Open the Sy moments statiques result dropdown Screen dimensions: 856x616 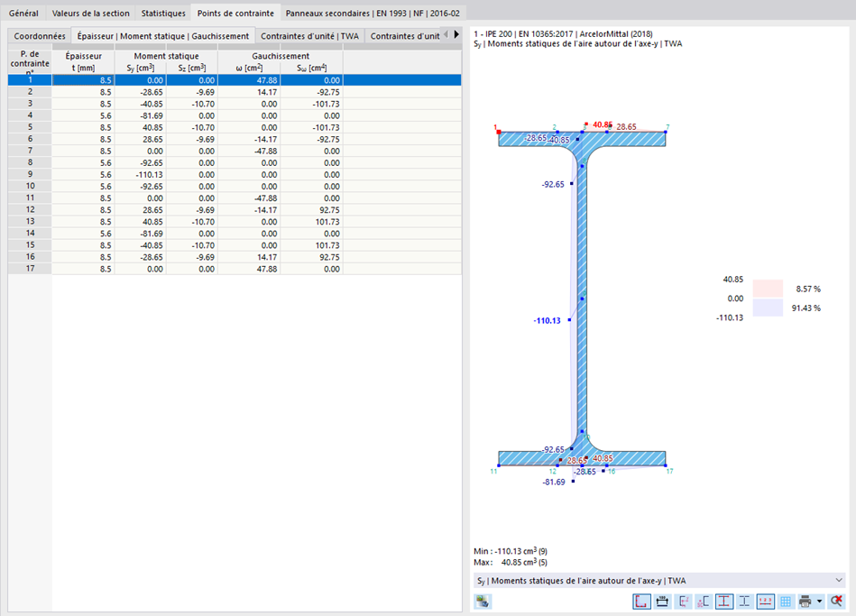[x=659, y=581]
